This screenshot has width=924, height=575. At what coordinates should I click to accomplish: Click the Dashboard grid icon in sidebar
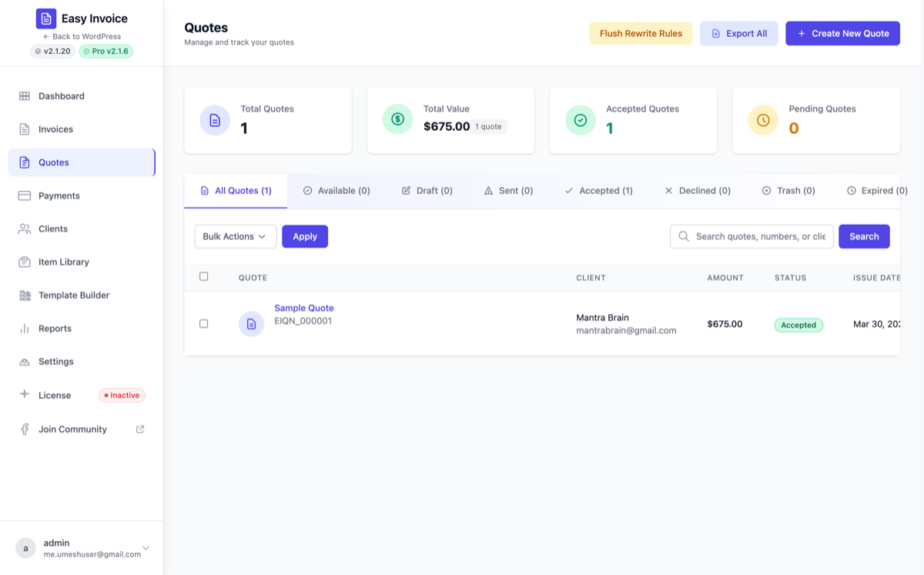[x=25, y=96]
